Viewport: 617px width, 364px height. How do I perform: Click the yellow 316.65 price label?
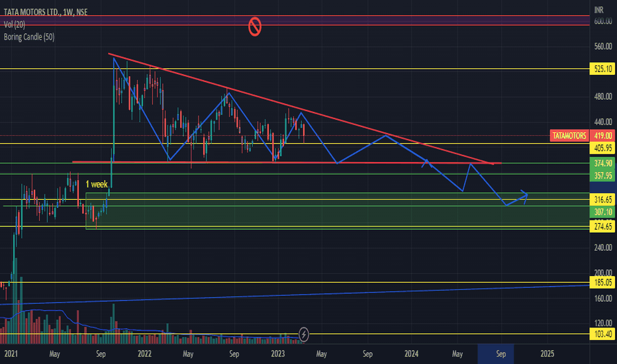pyautogui.click(x=603, y=199)
